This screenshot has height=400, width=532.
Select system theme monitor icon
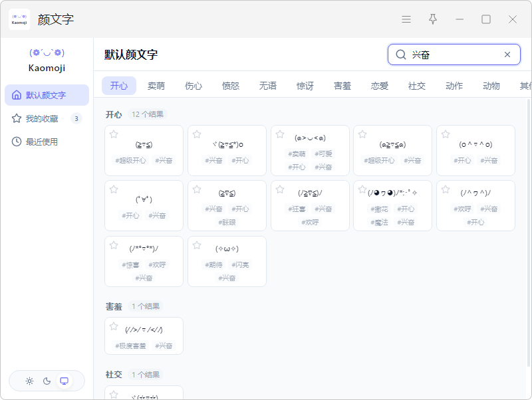64,381
